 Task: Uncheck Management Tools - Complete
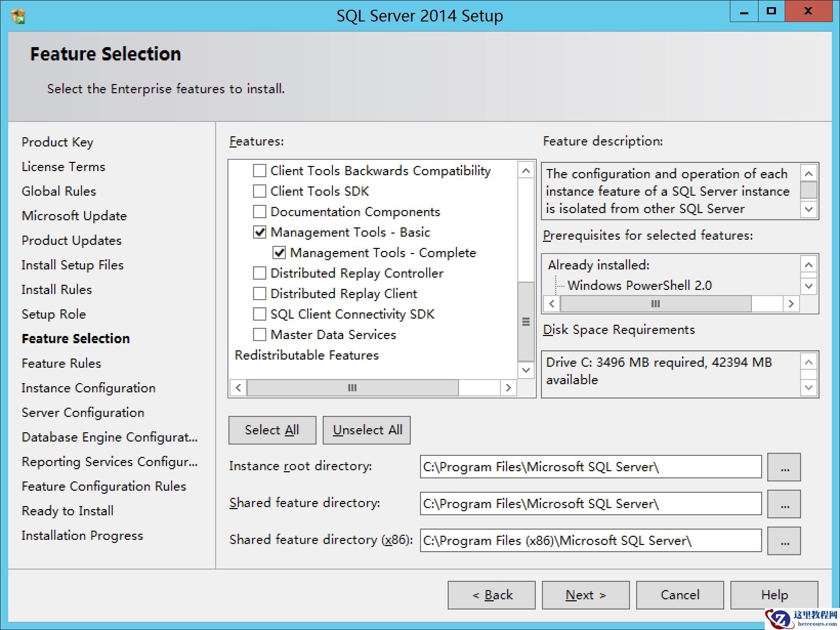pyautogui.click(x=278, y=253)
